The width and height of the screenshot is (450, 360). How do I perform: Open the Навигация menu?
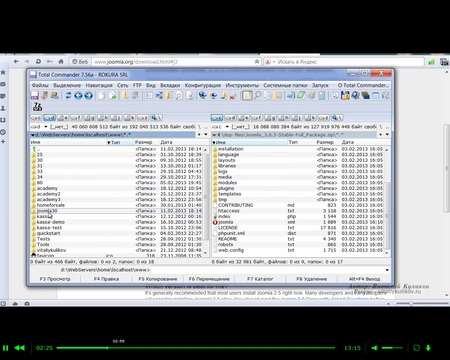99,85
